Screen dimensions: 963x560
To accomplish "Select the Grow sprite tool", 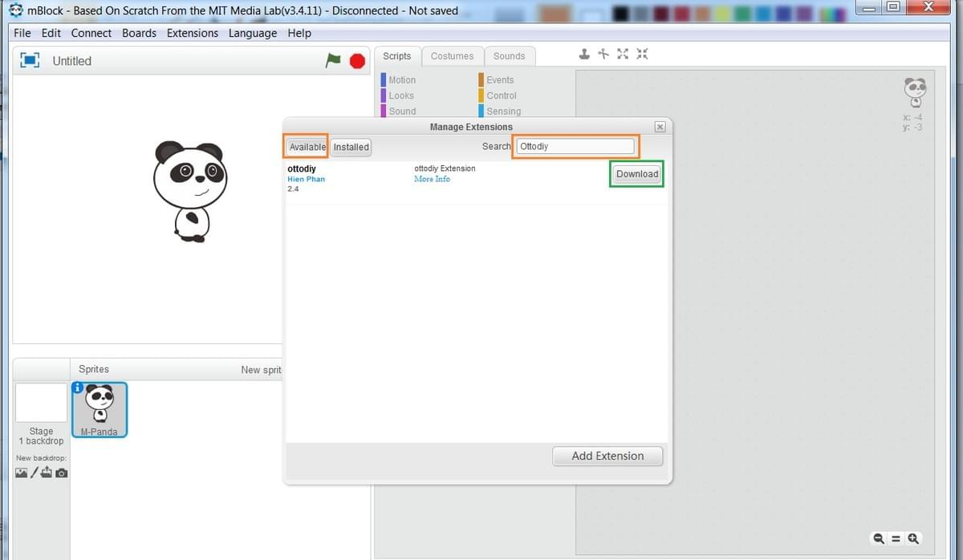I will (x=623, y=55).
